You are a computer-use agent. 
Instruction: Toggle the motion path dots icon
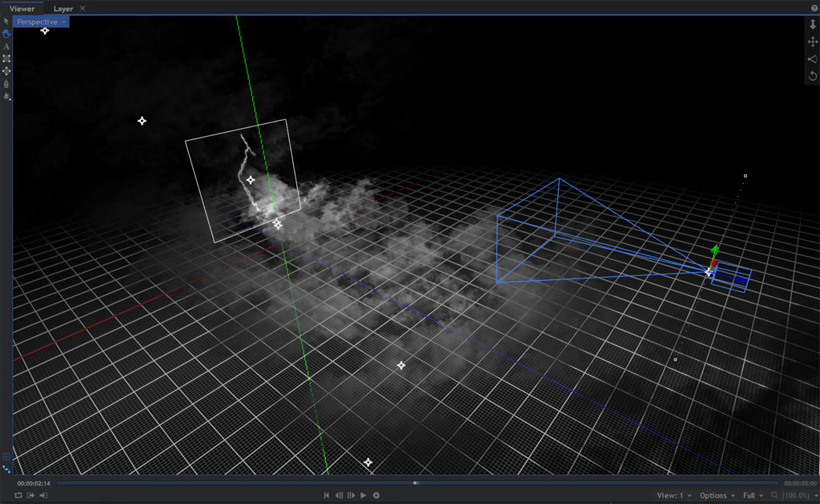6,469
